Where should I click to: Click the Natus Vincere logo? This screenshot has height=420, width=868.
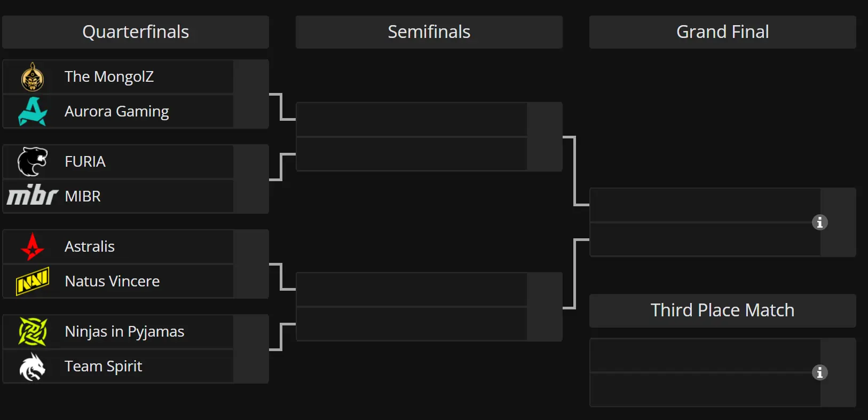point(33,281)
